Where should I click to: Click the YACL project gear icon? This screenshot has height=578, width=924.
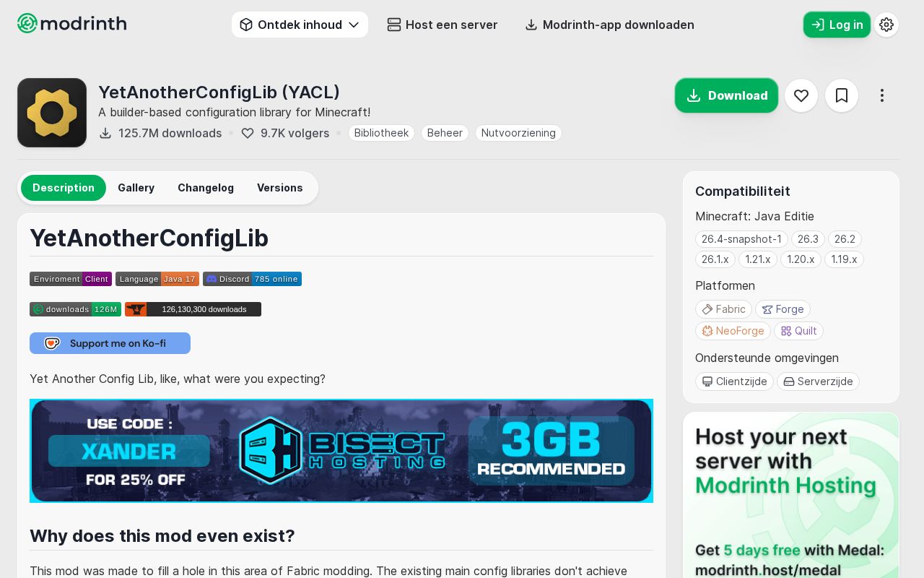pyautogui.click(x=52, y=113)
